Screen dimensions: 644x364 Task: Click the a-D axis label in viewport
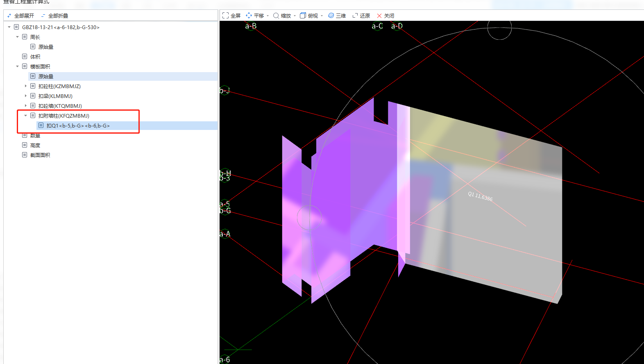[397, 26]
